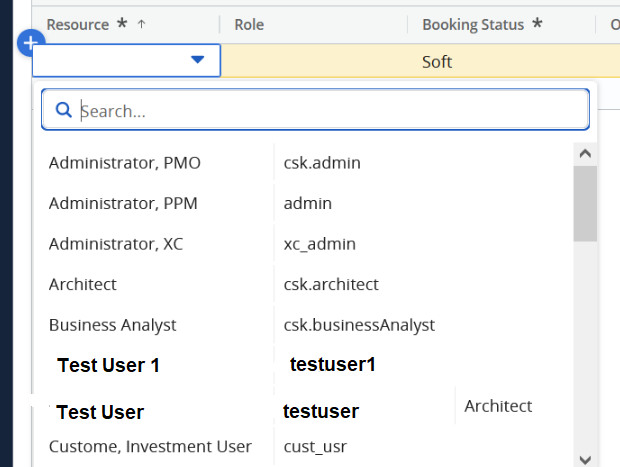
Task: Open the Resource dropdown arrow
Action: 198,61
